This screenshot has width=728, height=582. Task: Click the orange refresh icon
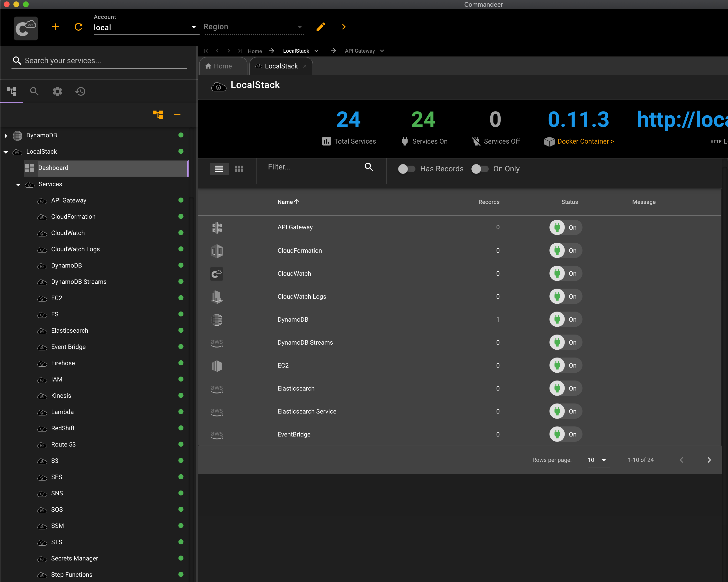(x=78, y=27)
